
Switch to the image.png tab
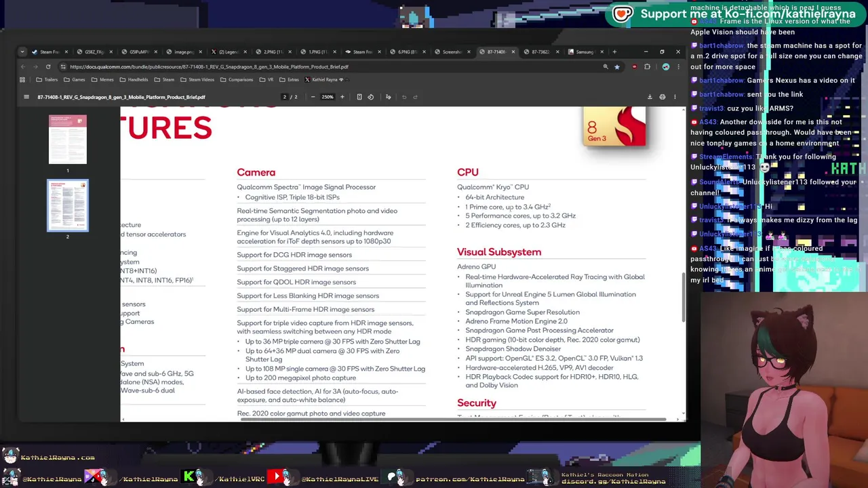click(184, 52)
